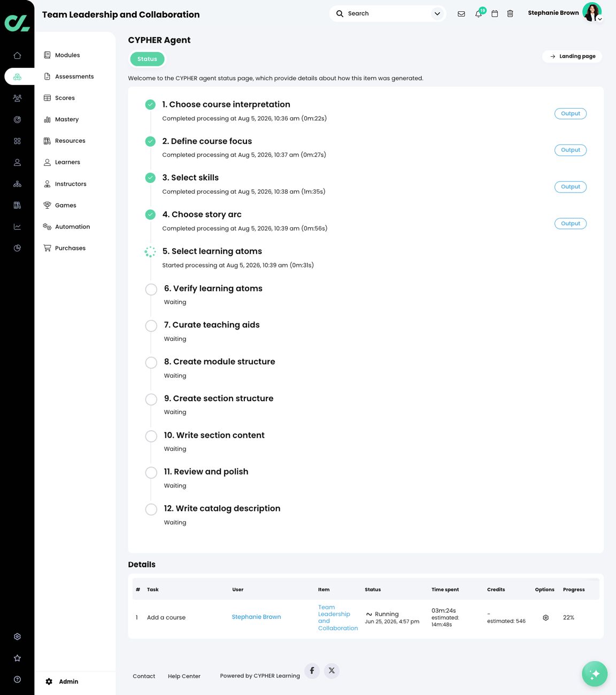Open the Reports pie icon in left rail
This screenshot has height=695, width=616.
click(x=17, y=248)
